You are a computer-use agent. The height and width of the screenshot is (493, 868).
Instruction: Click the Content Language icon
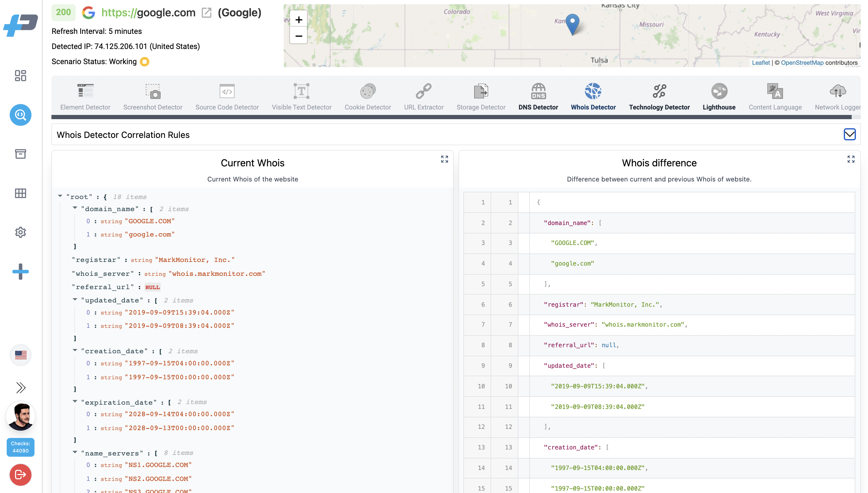[775, 91]
